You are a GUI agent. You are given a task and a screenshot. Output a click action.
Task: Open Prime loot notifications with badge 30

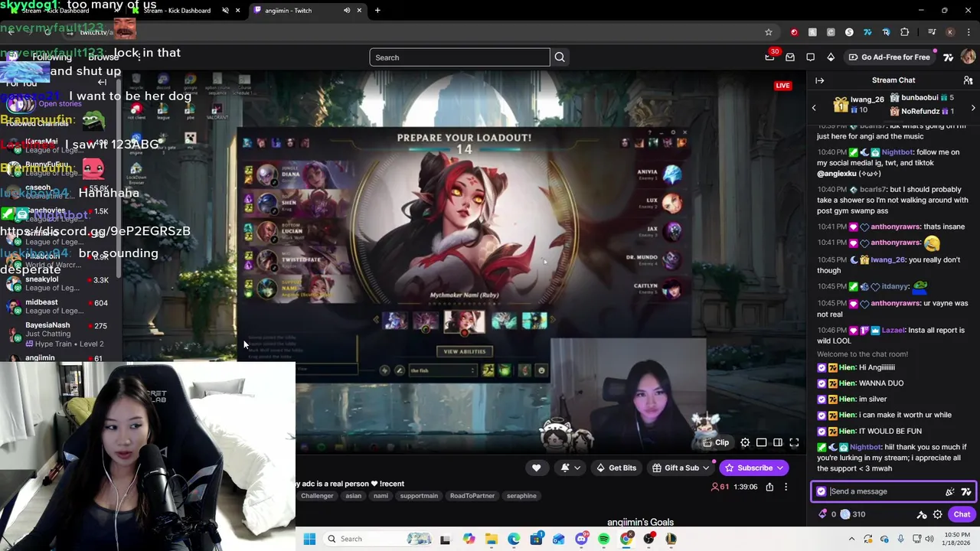click(770, 57)
